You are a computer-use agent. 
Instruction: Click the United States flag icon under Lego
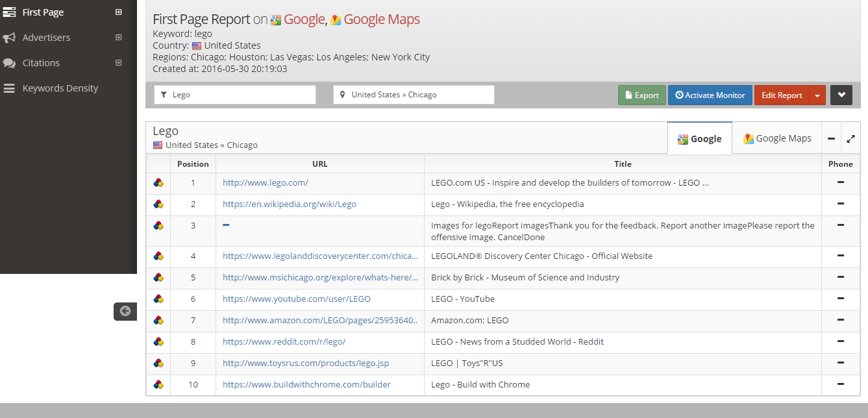[x=158, y=145]
